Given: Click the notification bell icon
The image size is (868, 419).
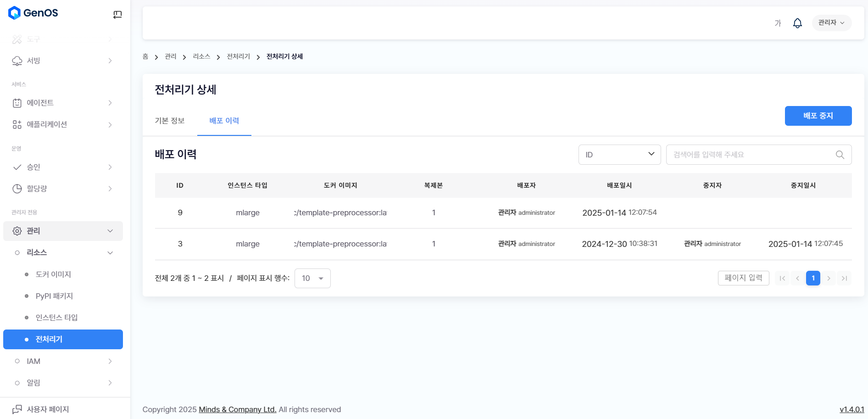Looking at the screenshot, I should pyautogui.click(x=797, y=23).
